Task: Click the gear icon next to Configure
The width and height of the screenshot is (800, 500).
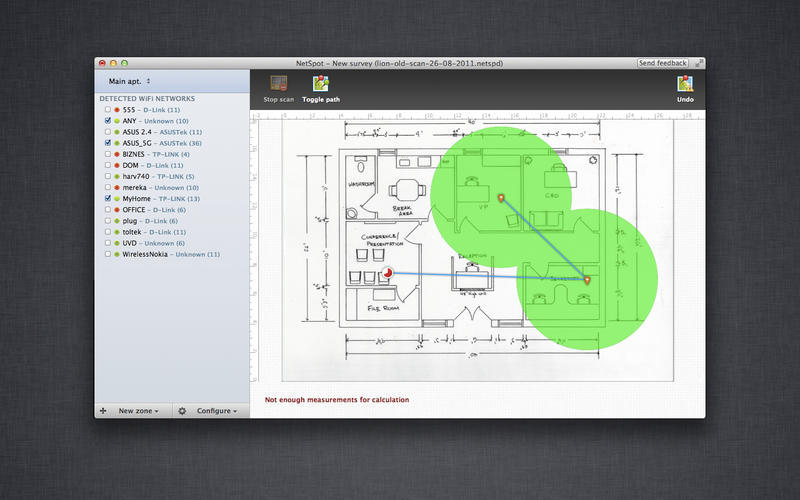Action: click(182, 411)
